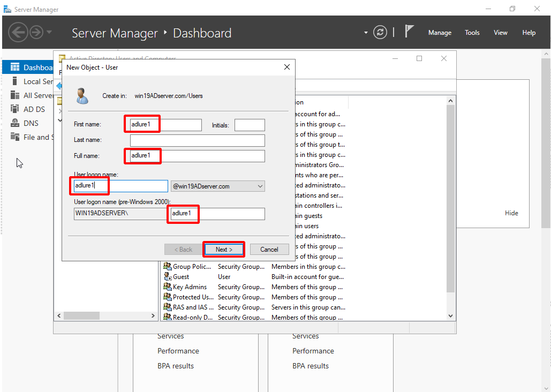Image resolution: width=551 pixels, height=392 pixels.
Task: Select the AD DS sidebar item
Action: coord(34,109)
